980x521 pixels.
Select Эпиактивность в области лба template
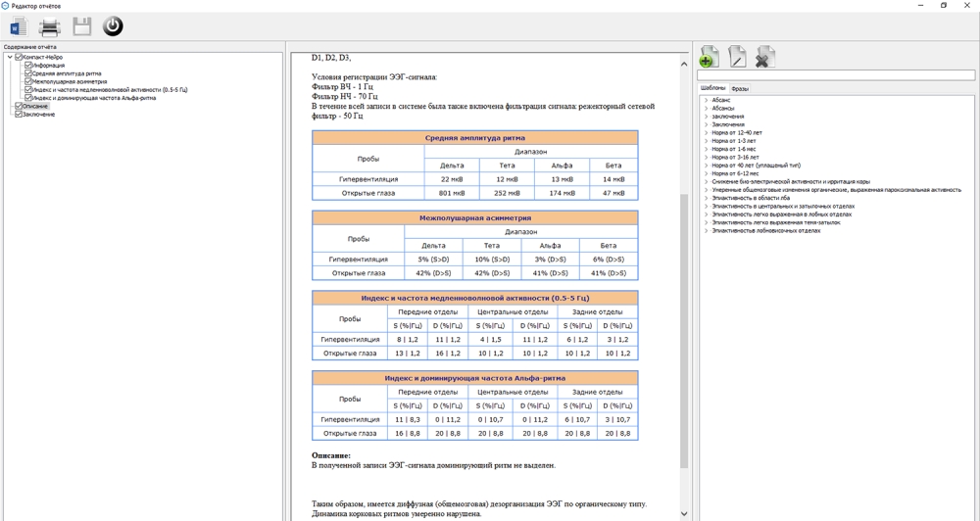tap(751, 198)
